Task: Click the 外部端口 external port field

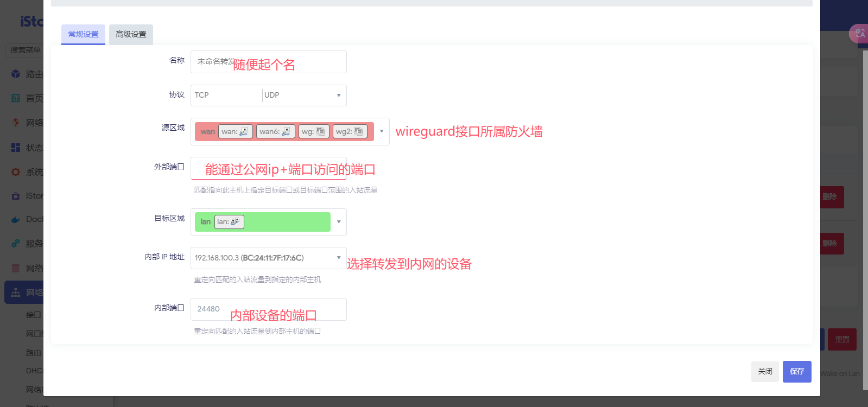Action: 268,168
